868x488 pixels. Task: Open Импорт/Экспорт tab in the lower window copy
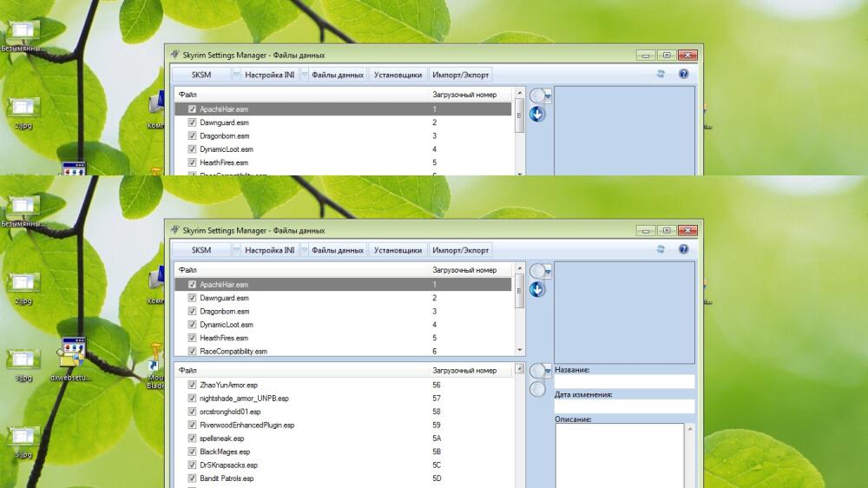click(461, 250)
